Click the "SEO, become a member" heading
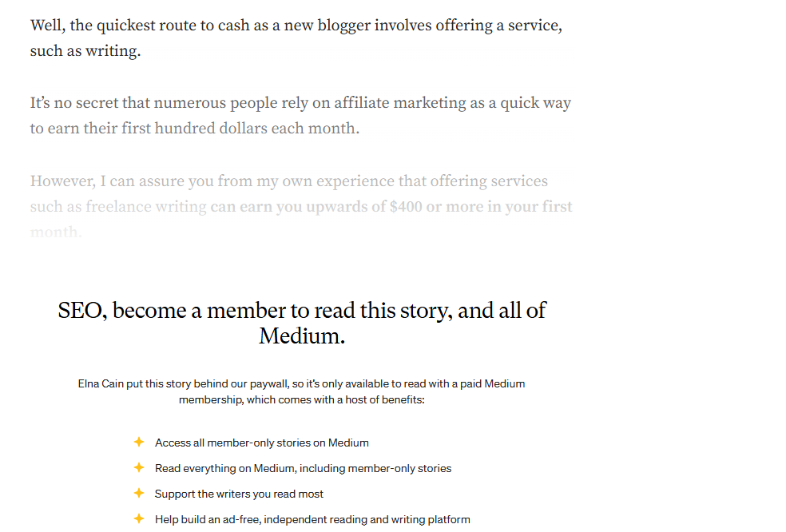This screenshot has width=786, height=532. pos(301,311)
